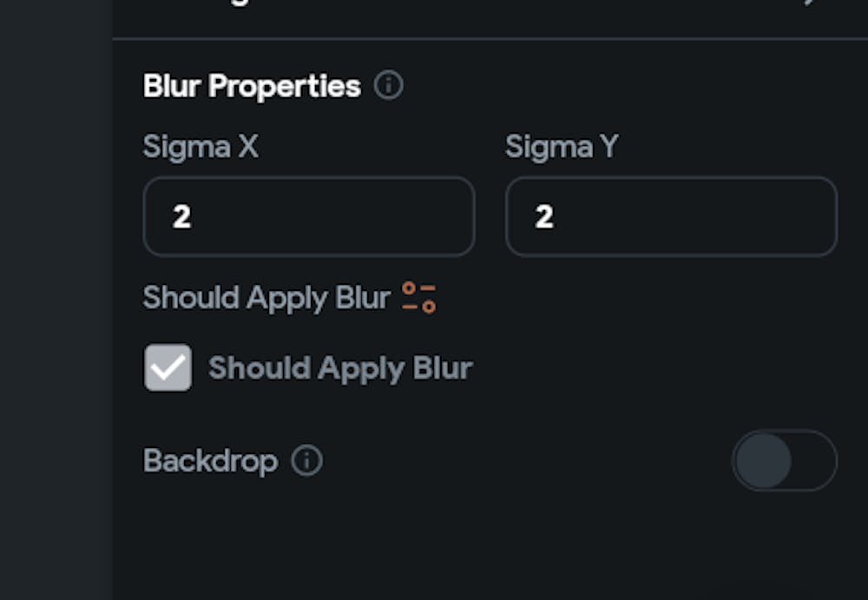
Task: Click the Backdrop switch's round knob
Action: 764,461
